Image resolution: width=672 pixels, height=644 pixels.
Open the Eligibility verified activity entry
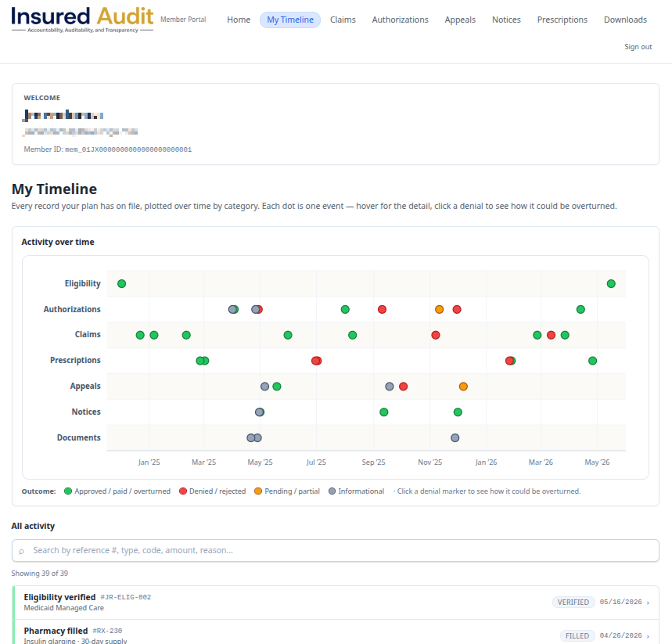[x=336, y=603]
